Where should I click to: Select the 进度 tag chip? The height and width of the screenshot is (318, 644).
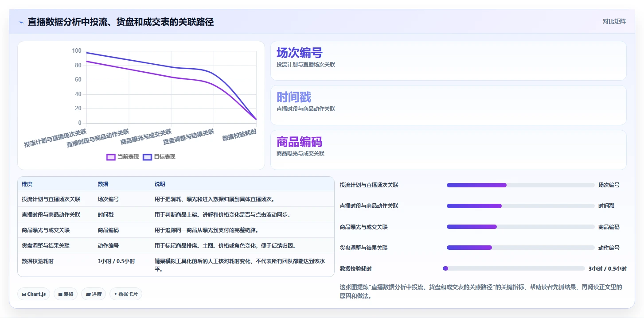pos(94,294)
